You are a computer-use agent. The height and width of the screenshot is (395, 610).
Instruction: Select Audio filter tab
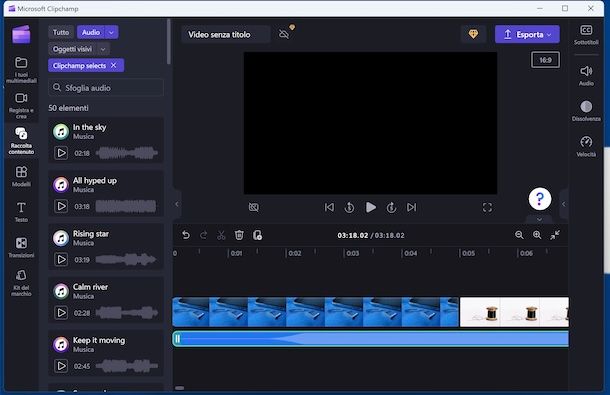click(x=91, y=32)
